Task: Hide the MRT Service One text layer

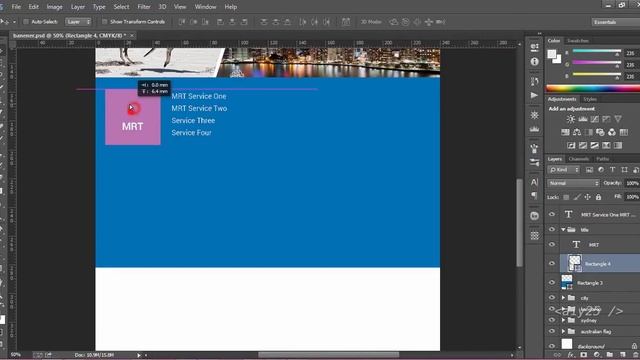Action: 552,214
